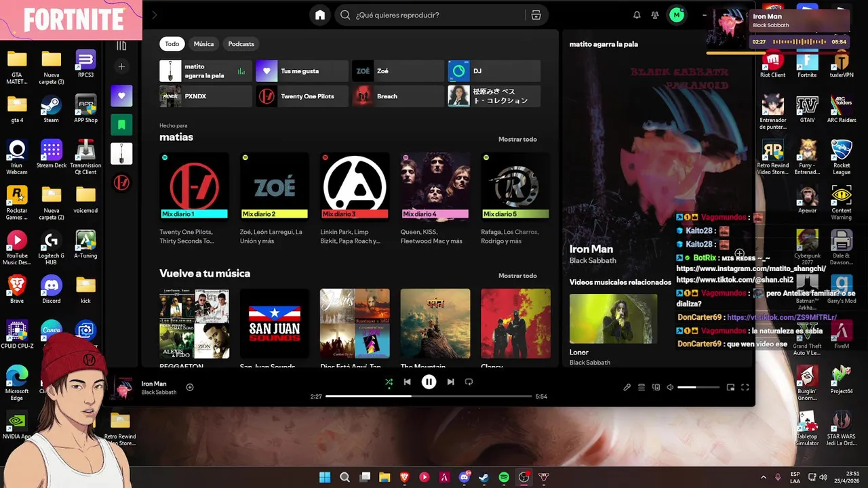Screen dimensions: 868x488
Task: Open OBS Studio in the taskbar
Action: (524, 477)
